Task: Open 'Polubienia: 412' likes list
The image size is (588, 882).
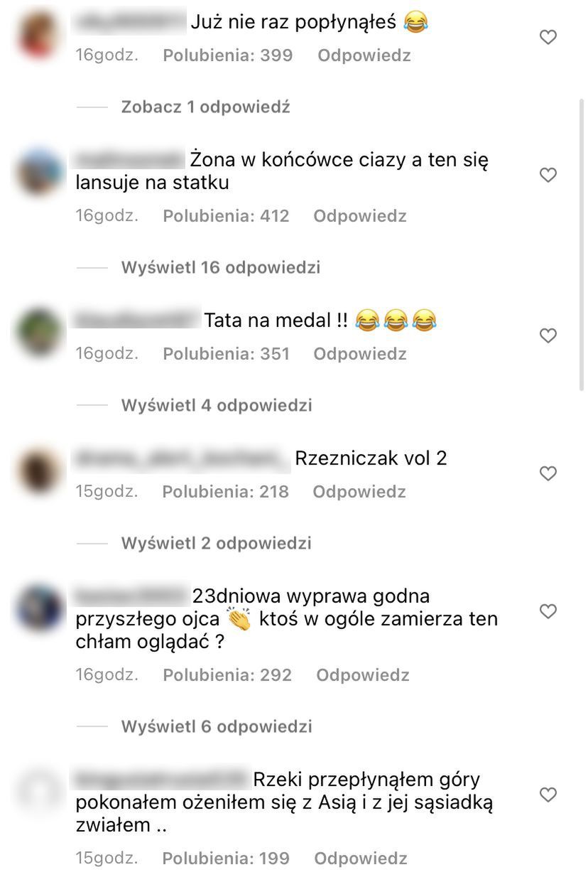Action: pyautogui.click(x=226, y=216)
